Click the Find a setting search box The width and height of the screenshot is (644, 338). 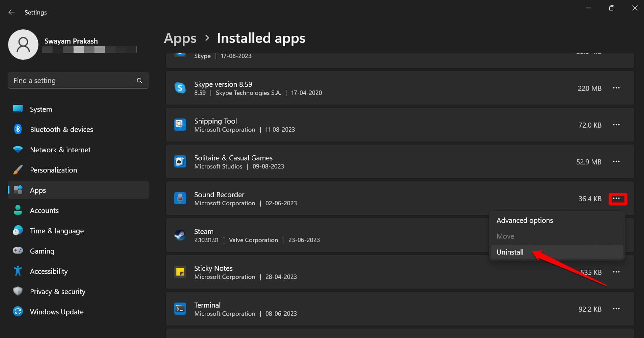(73, 81)
